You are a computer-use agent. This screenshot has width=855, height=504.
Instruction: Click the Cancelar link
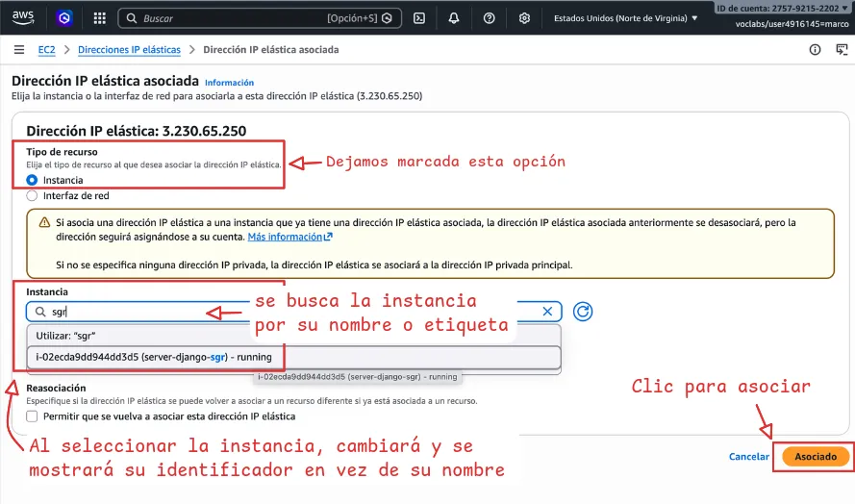(x=748, y=457)
